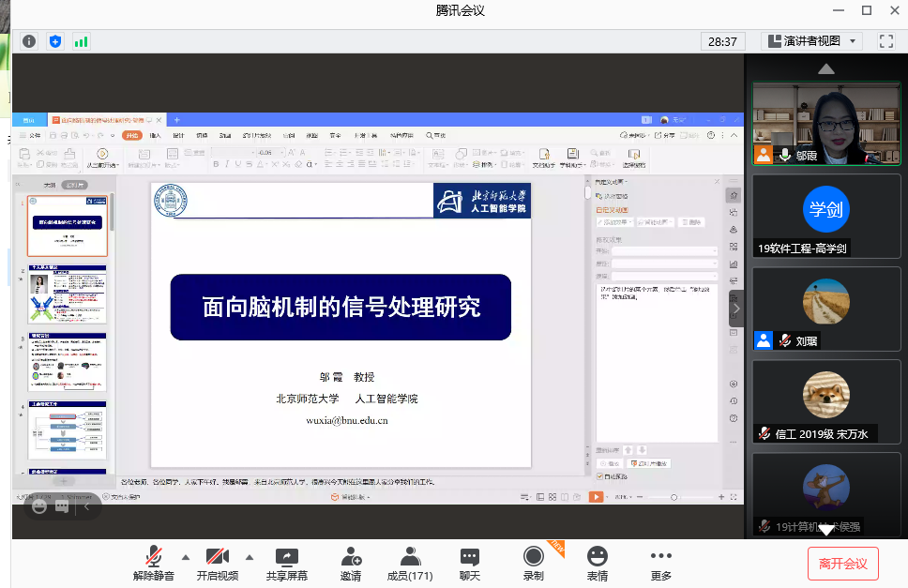Enter full screen mode icon
This screenshot has width=908, height=588.
point(885,41)
